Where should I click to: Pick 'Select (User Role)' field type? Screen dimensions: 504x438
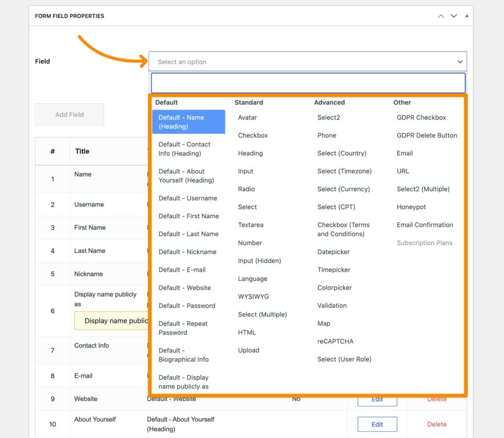(x=344, y=360)
